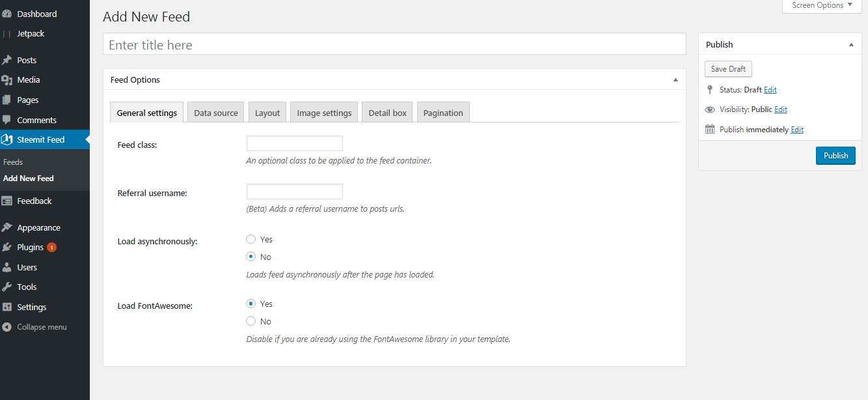Click the Status key icon

pos(710,90)
